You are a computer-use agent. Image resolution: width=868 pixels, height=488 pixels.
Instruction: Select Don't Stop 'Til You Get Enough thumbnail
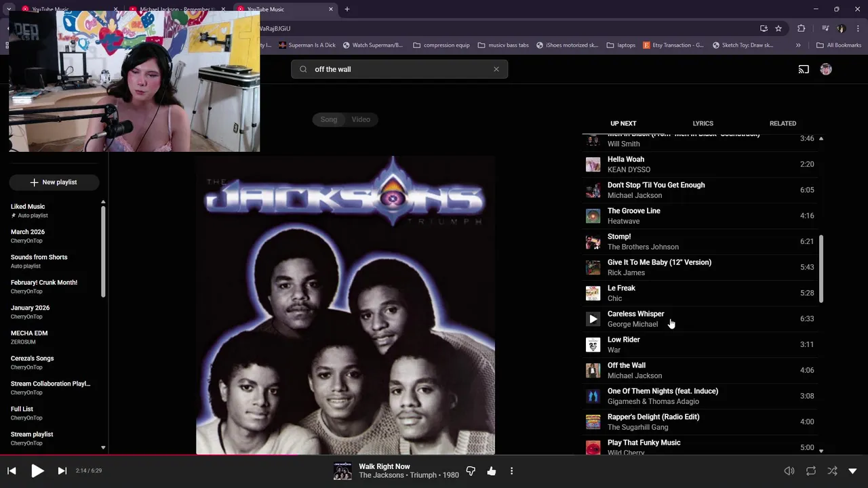pos(593,190)
